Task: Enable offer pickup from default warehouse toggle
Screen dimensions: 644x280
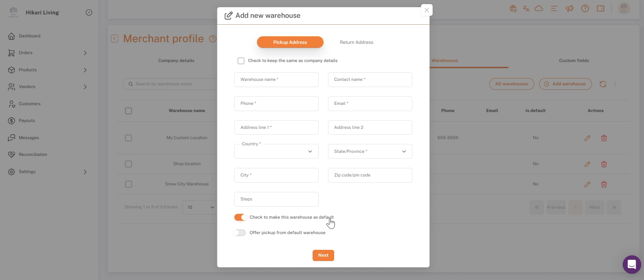Action: coord(240,233)
